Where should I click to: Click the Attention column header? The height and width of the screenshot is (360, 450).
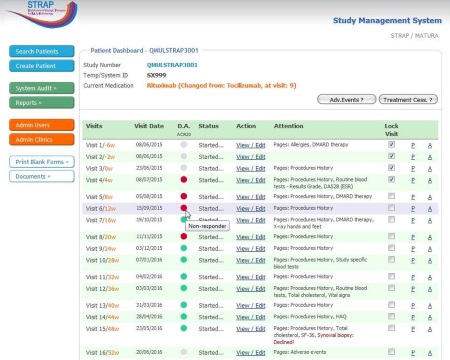(289, 126)
